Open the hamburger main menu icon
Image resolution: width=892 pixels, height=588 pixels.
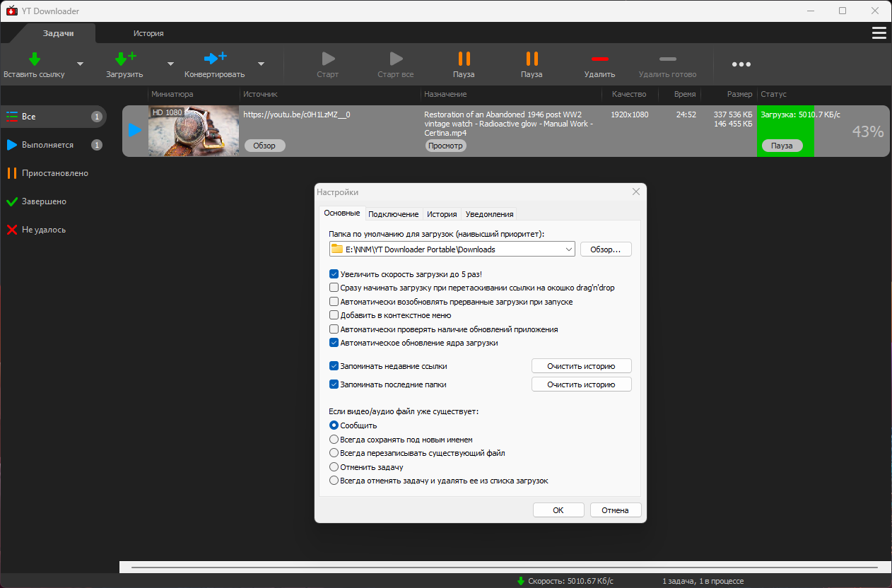pos(879,33)
